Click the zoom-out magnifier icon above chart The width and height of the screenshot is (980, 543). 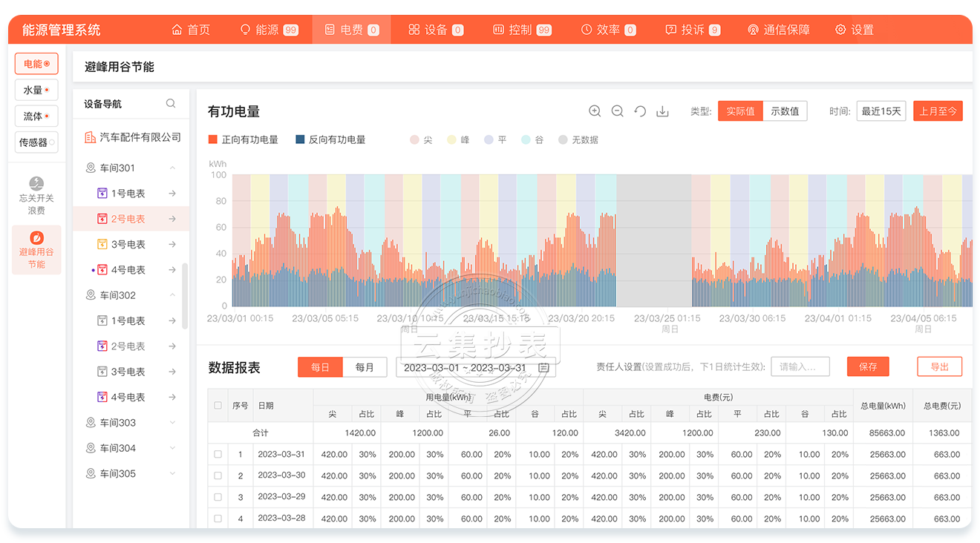pos(617,111)
